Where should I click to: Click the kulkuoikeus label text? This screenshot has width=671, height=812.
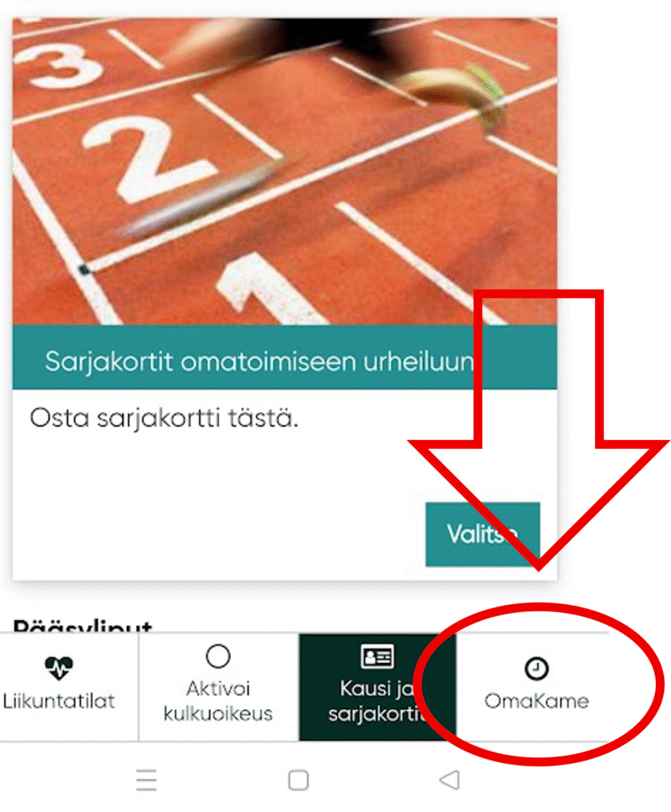[218, 714]
